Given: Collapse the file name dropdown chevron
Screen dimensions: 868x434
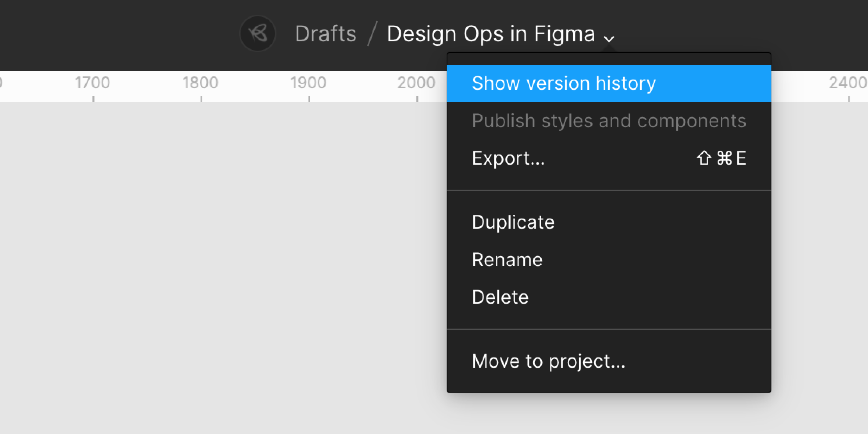Looking at the screenshot, I should [609, 38].
